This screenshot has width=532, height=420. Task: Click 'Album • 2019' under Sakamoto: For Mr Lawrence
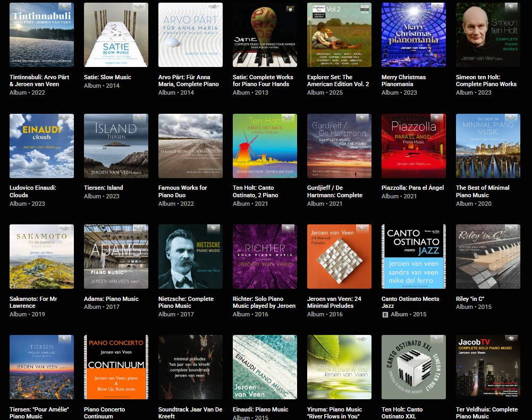(x=27, y=314)
